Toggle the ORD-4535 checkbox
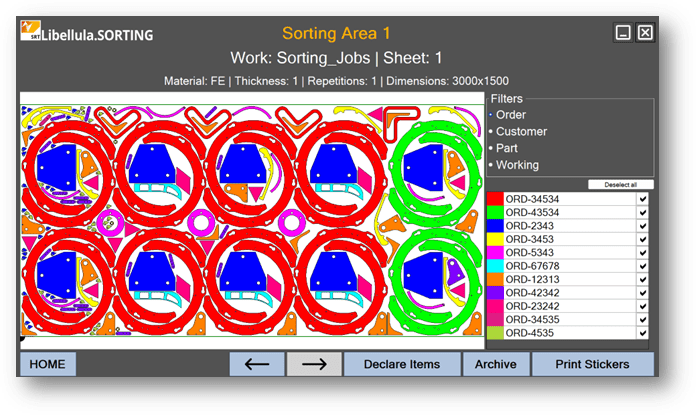The height and width of the screenshot is (416, 696). coord(642,333)
